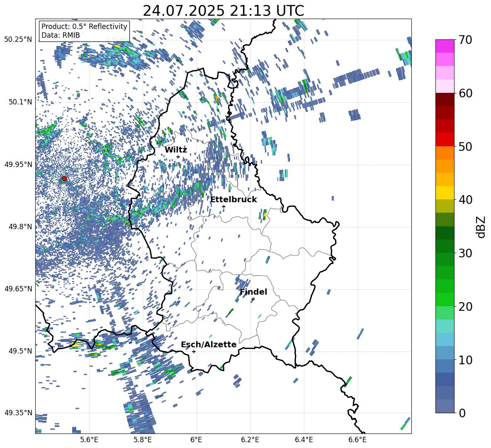The height and width of the screenshot is (448, 491).
Task: Click the 60 value on colorbar
Action: click(x=465, y=93)
